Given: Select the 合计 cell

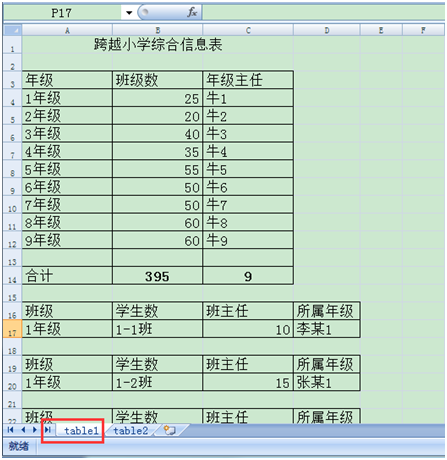Looking at the screenshot, I should [x=67, y=276].
